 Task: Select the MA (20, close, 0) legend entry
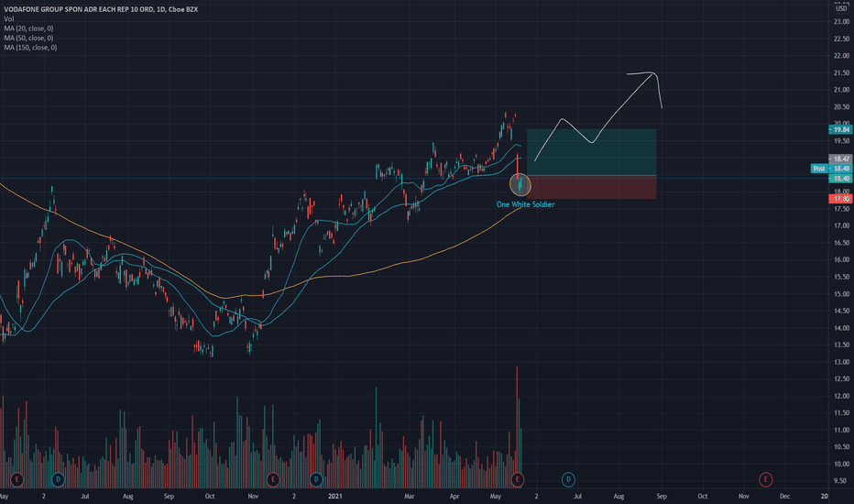click(x=29, y=28)
